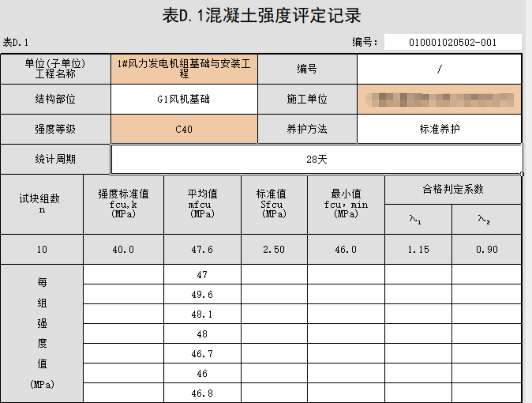Click the 28天 统计周期 cell
The image size is (532, 403).
316,159
